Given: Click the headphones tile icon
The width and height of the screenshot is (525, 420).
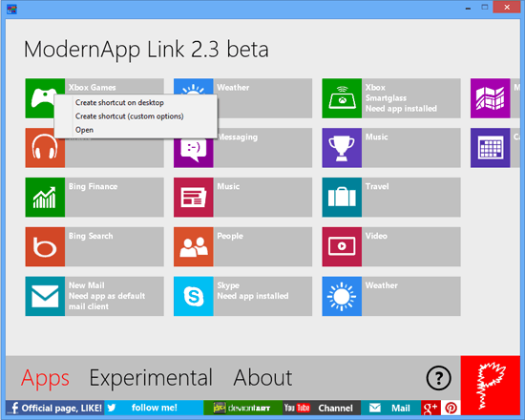Looking at the screenshot, I should (45, 148).
